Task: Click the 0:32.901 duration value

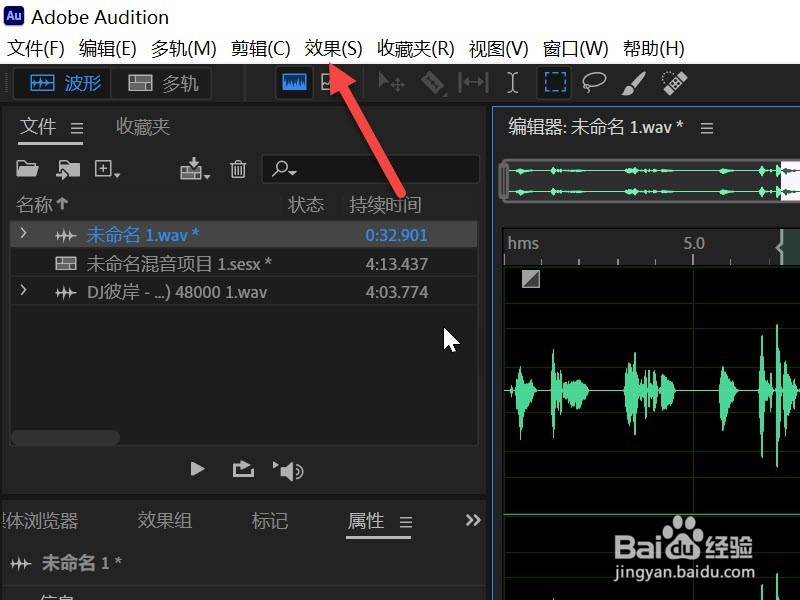Action: click(x=396, y=235)
